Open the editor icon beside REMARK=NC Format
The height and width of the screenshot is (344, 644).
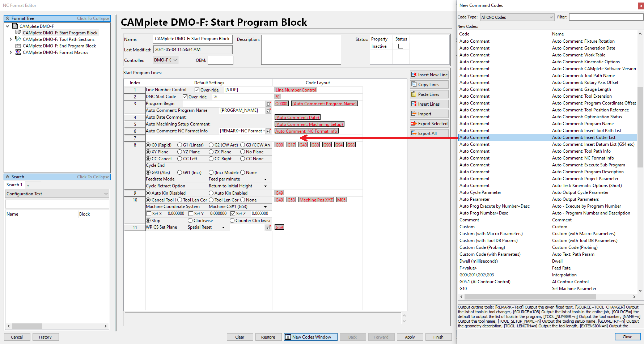click(268, 131)
